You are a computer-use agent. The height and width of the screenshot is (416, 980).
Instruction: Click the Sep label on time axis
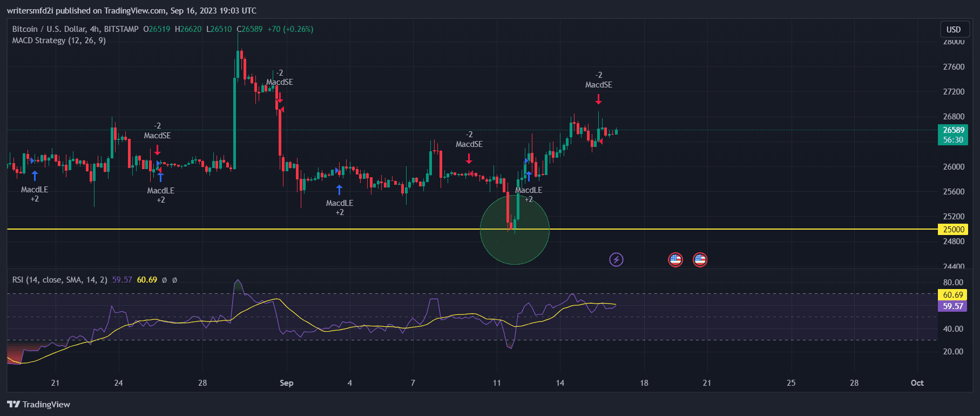pos(286,383)
